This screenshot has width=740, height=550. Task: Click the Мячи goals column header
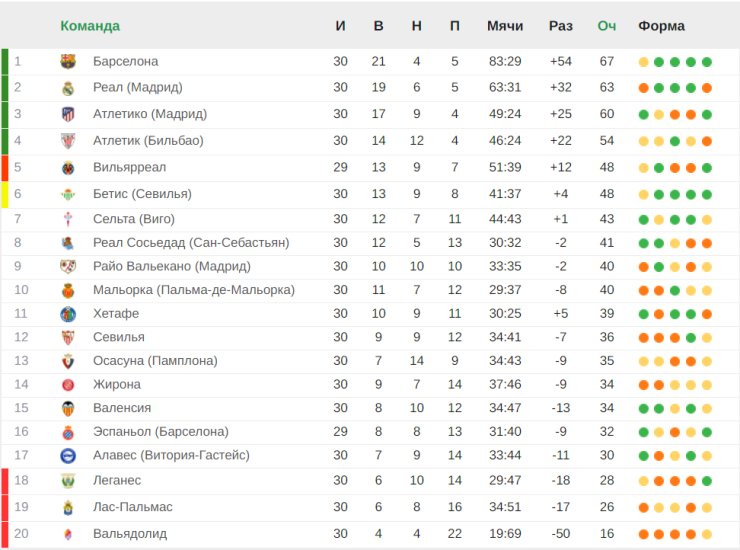pos(505,26)
